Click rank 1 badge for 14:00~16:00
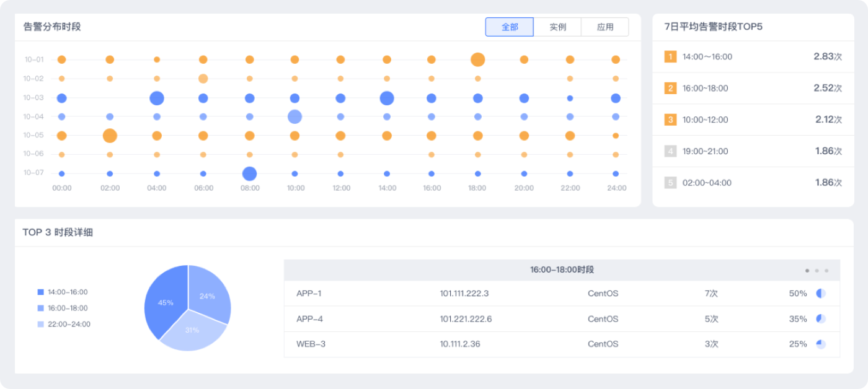The image size is (868, 389). tap(670, 57)
